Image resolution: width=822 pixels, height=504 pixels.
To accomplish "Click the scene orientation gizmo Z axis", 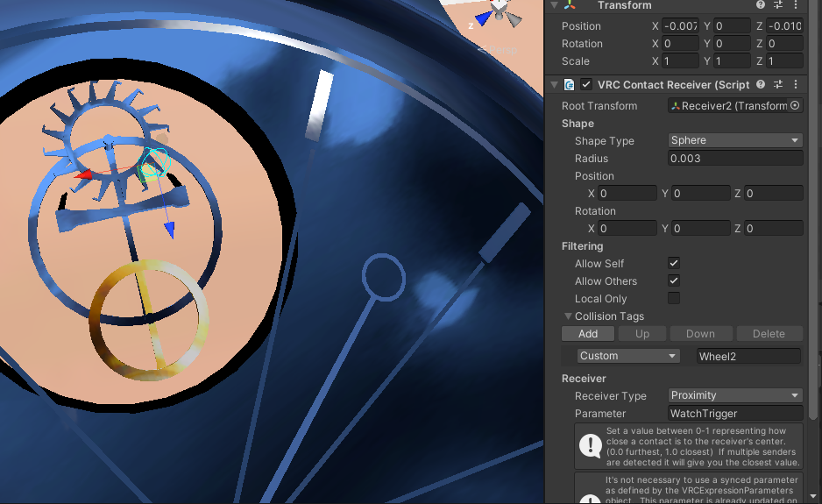I will (x=483, y=18).
